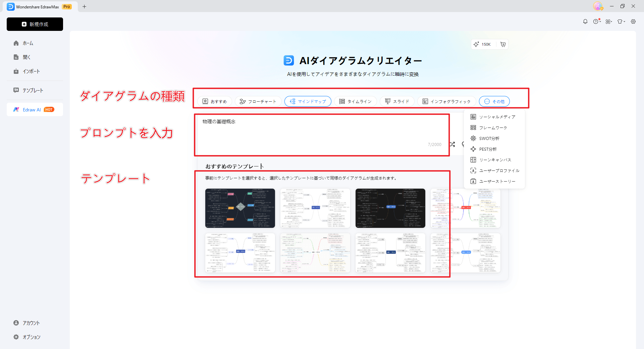Select the おすすめ diagram type tab
This screenshot has width=644, height=349.
(x=215, y=101)
